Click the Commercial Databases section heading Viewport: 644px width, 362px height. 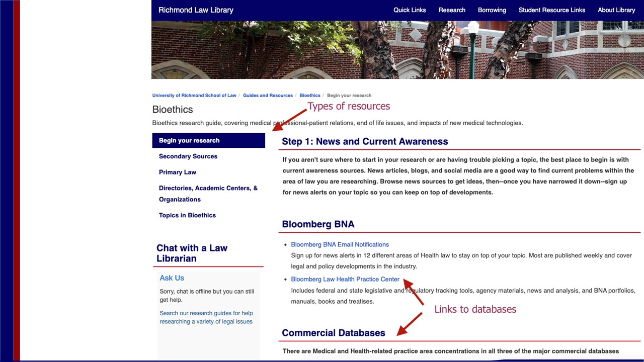(x=334, y=333)
